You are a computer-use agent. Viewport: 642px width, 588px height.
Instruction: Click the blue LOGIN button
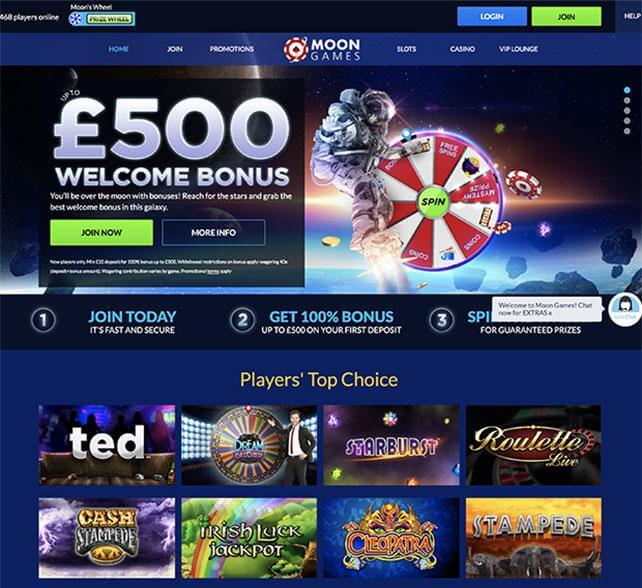pyautogui.click(x=492, y=16)
